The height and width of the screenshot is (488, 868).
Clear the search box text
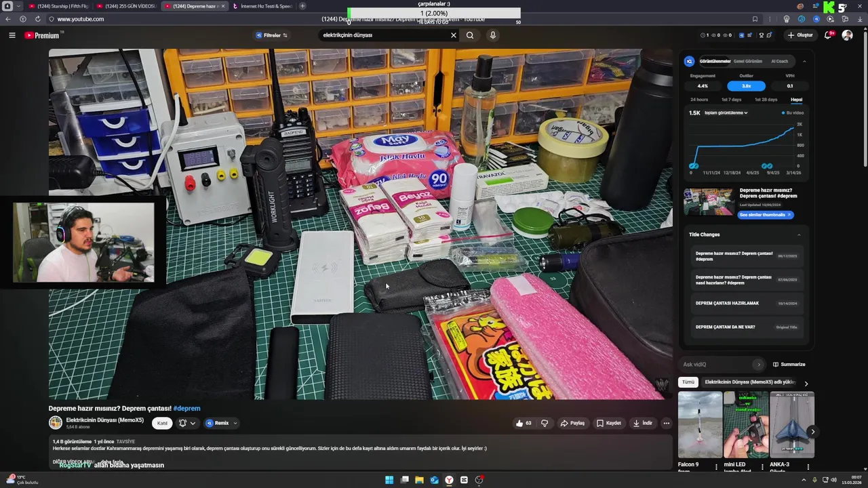[454, 35]
